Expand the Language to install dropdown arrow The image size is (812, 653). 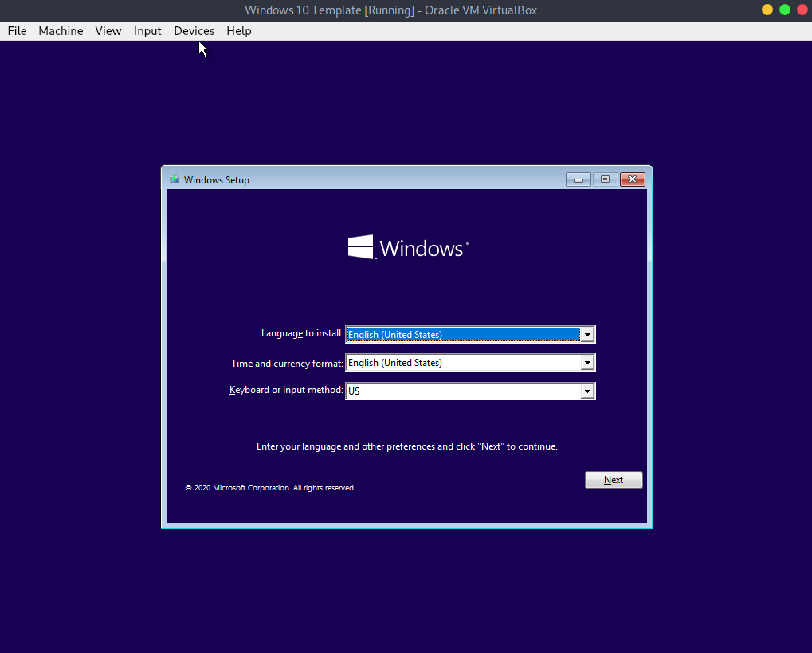coord(587,335)
